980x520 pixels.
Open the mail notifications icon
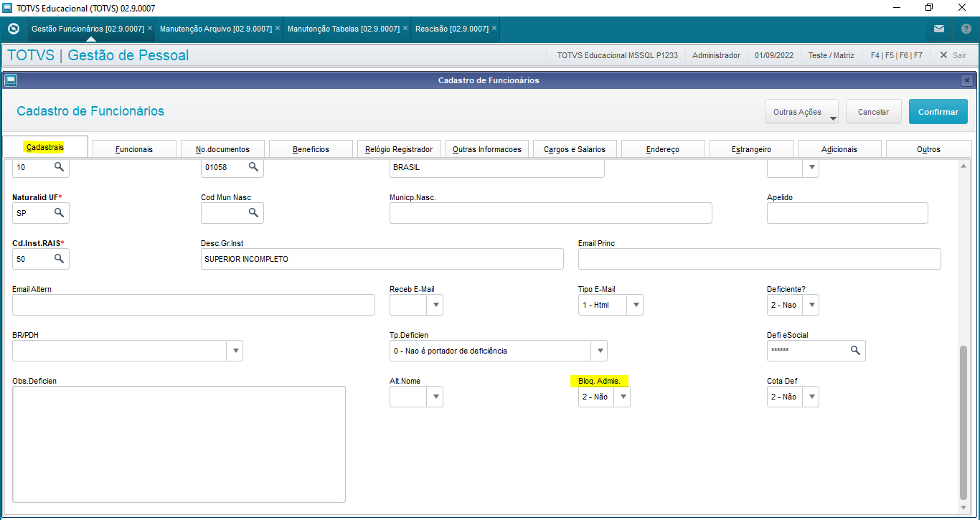pyautogui.click(x=939, y=29)
